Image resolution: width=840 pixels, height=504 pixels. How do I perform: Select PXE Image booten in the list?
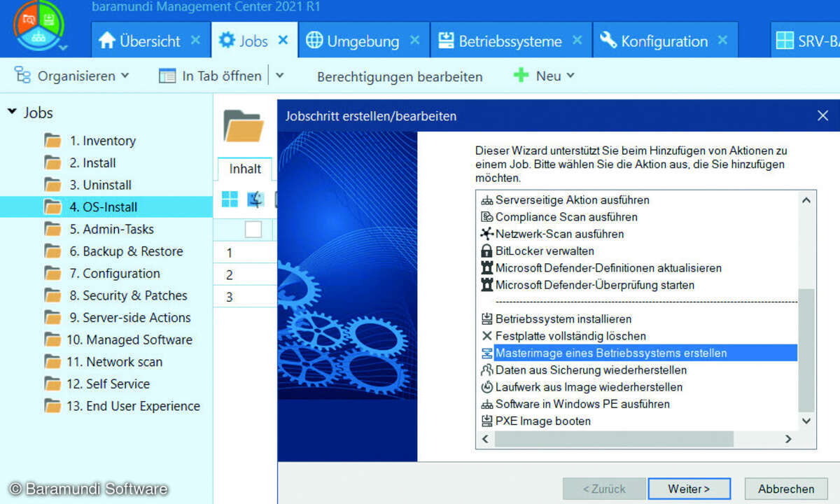[x=542, y=421]
